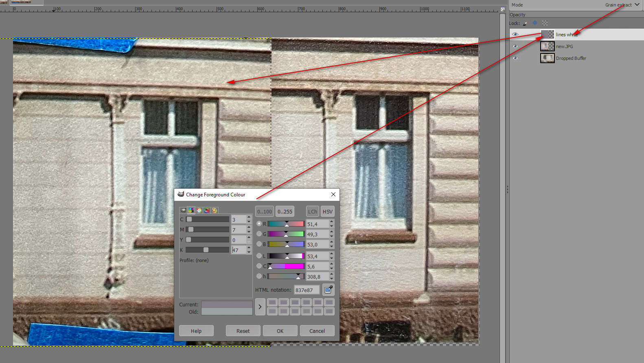The image size is (644, 363).
Task: Click the B value spinner arrows
Action: coord(331,244)
